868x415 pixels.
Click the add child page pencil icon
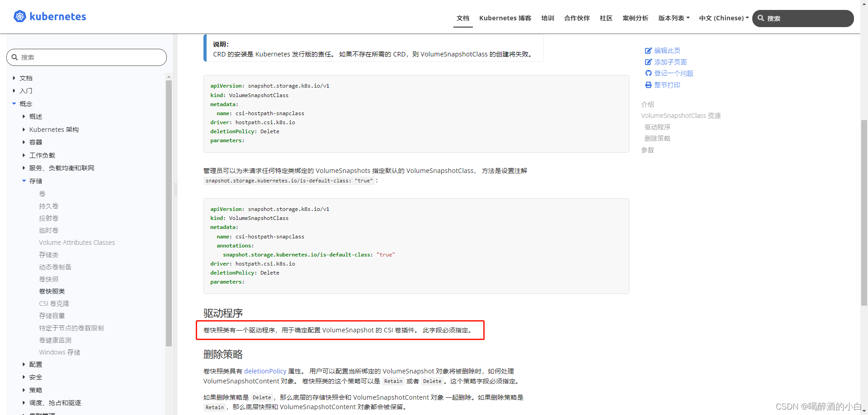tap(648, 62)
